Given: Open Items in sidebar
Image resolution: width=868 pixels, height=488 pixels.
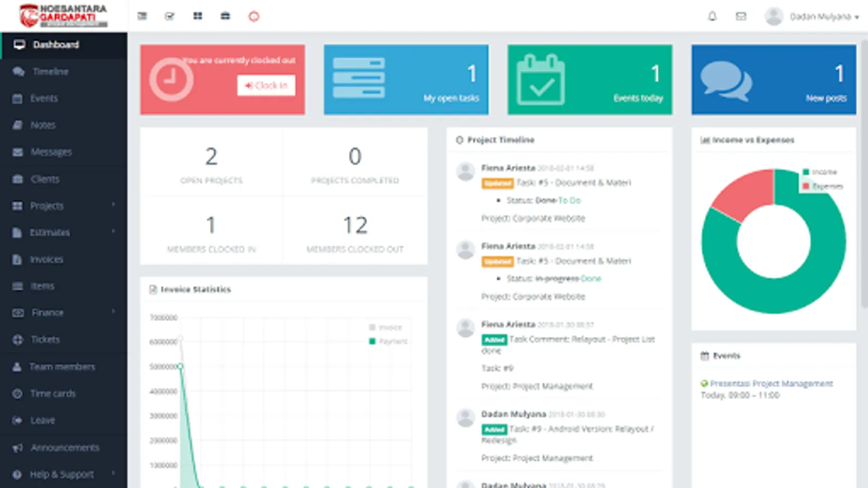Looking at the screenshot, I should click(64, 286).
